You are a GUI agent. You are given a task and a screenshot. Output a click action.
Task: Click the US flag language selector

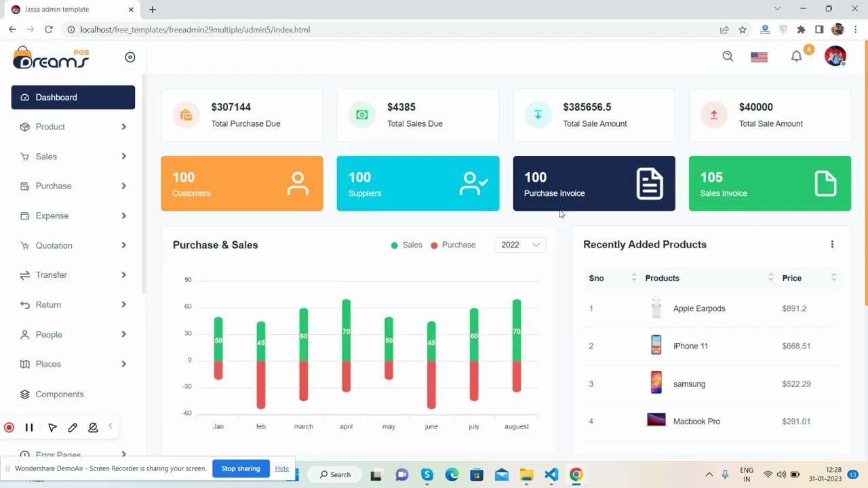tap(759, 57)
